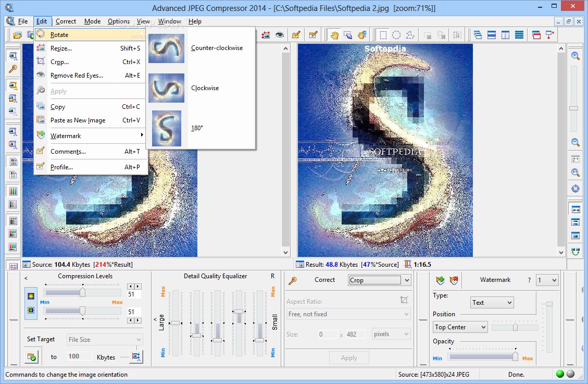This screenshot has width=588, height=384.
Task: Click the source image scrollbar down arrow
Action: tap(286, 253)
